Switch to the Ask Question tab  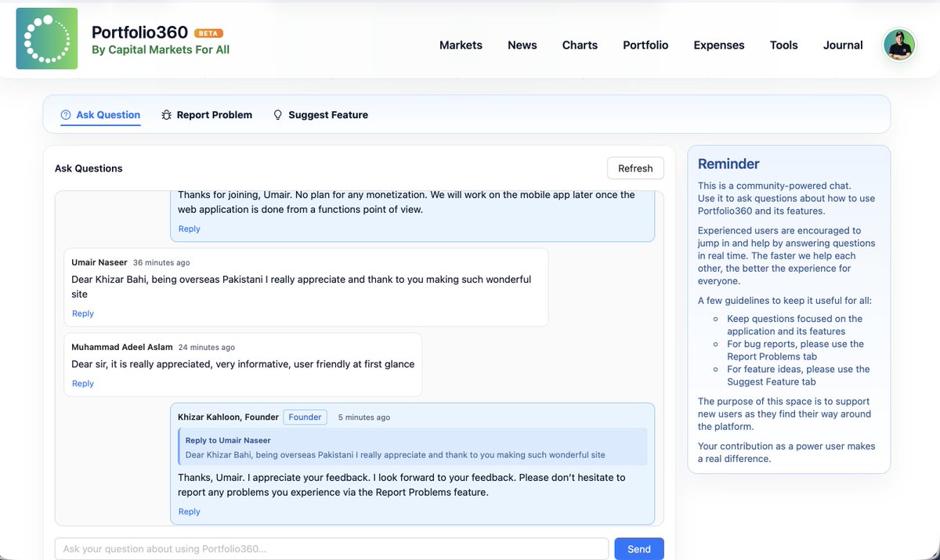(x=100, y=114)
